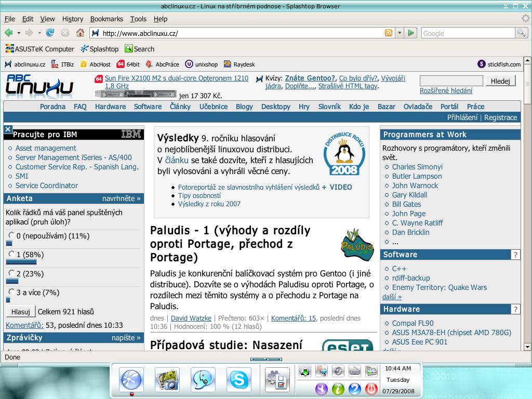
Task: Go back with the green Back arrow
Action: (x=9, y=33)
